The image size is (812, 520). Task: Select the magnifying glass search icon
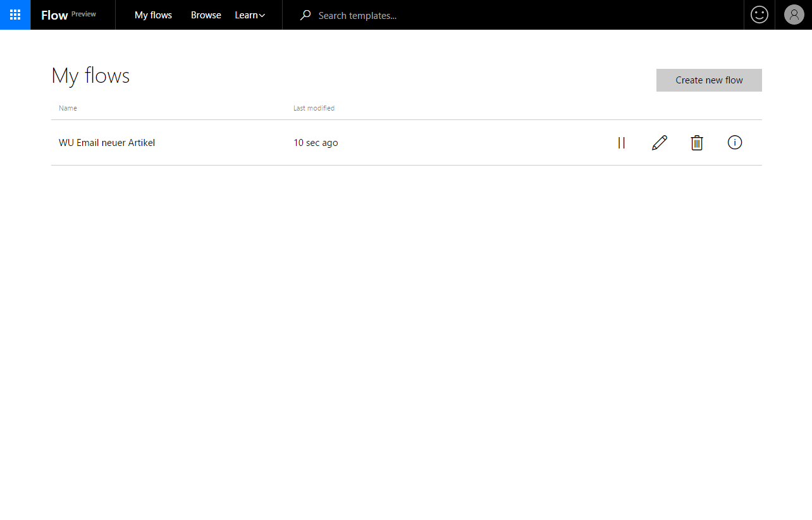pos(305,15)
